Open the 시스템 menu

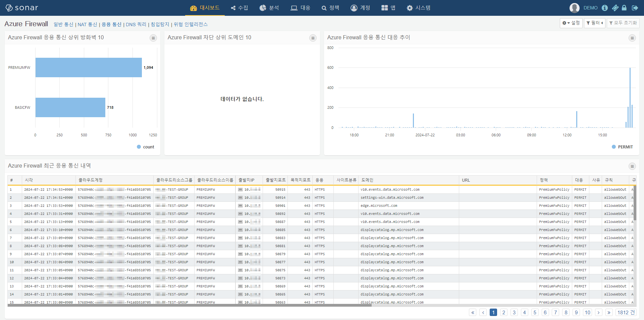[419, 8]
